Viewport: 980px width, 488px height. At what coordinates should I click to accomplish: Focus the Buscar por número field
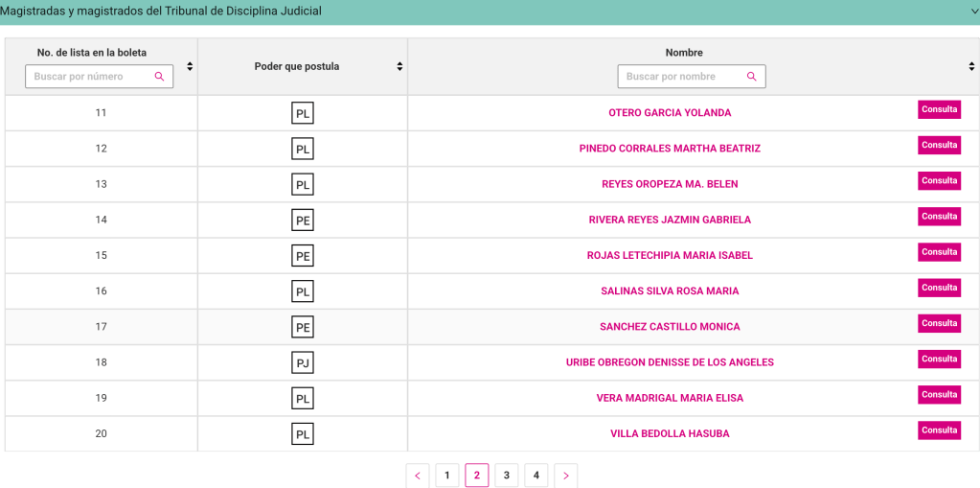point(91,77)
